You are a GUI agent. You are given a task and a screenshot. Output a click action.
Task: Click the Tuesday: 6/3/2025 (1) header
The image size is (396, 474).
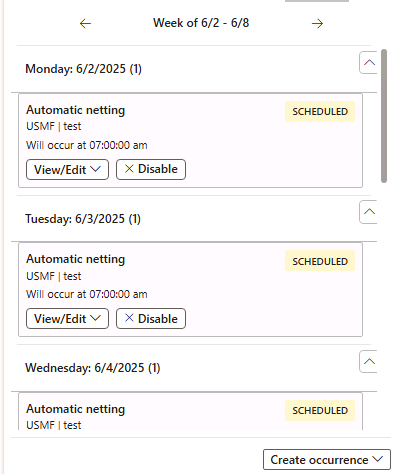click(x=83, y=219)
